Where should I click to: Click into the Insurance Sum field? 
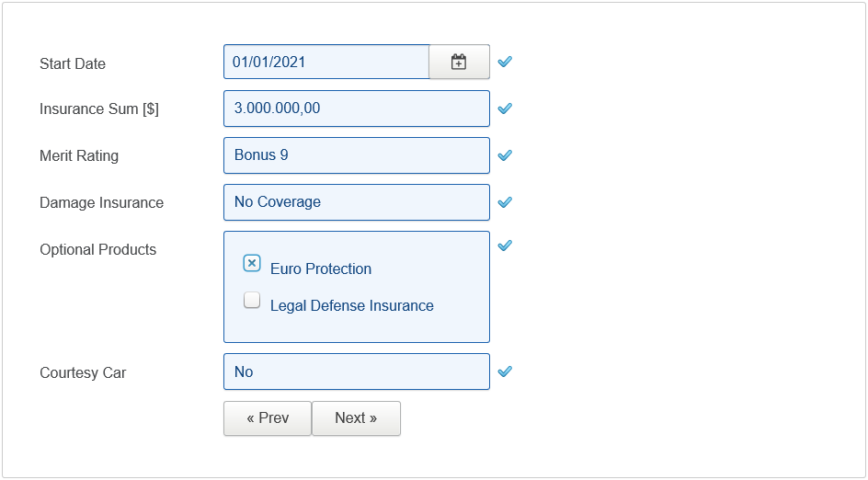356,109
